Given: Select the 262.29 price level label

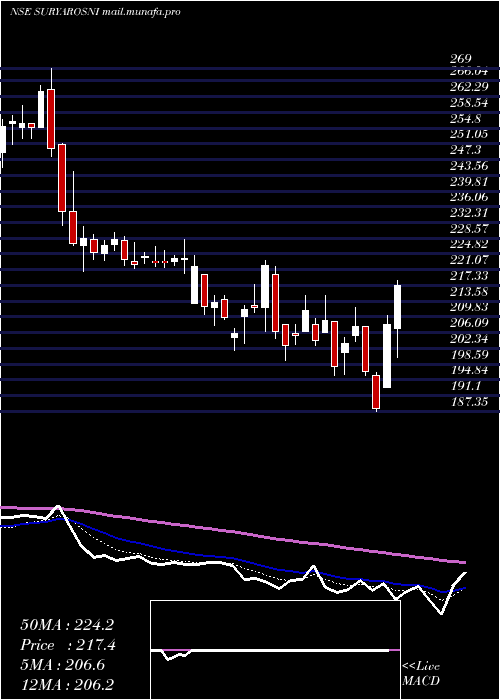Looking at the screenshot, I should pyautogui.click(x=468, y=86).
